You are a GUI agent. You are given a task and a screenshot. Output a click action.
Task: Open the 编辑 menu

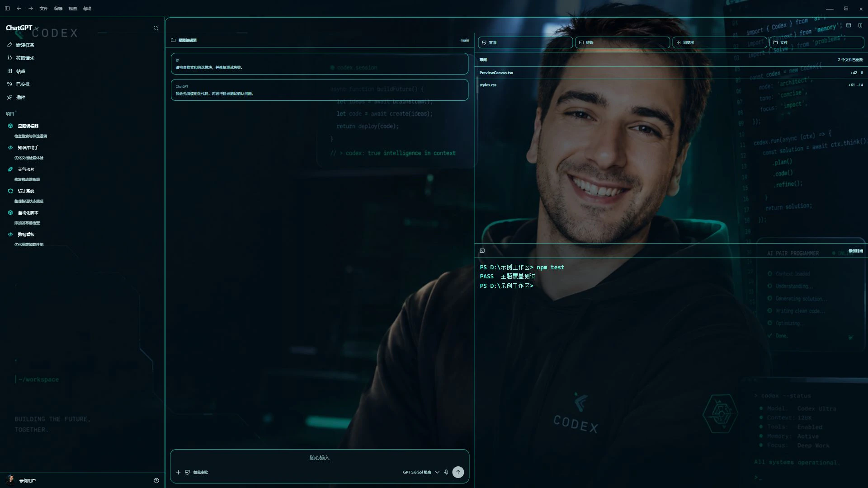pyautogui.click(x=58, y=9)
